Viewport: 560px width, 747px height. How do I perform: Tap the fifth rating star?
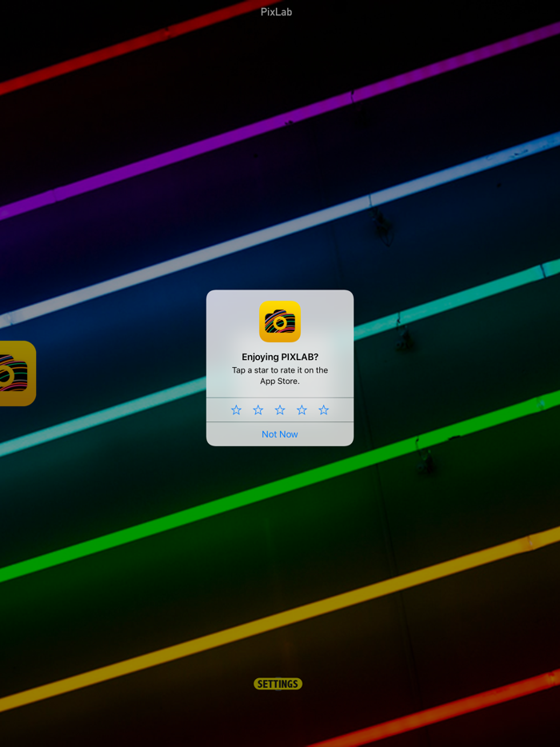click(x=324, y=409)
